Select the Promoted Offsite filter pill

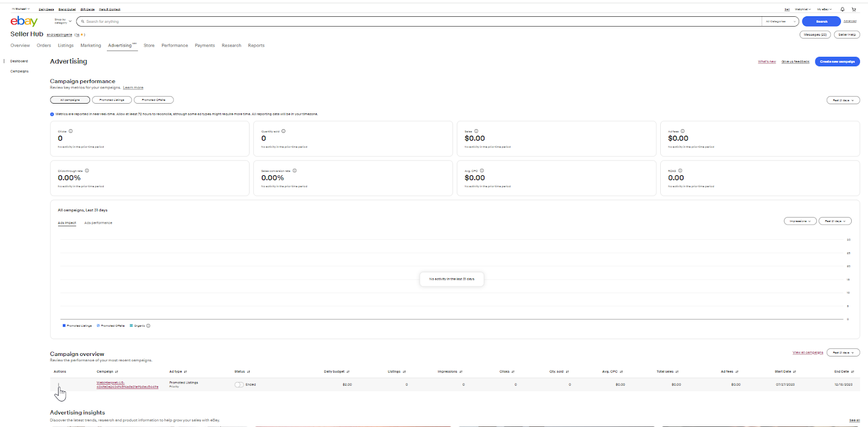click(154, 100)
